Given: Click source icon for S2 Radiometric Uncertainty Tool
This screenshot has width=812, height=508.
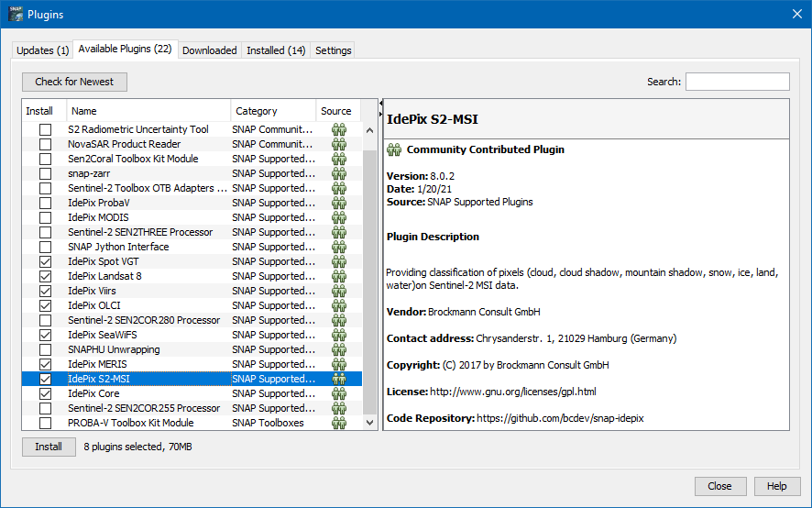Looking at the screenshot, I should 339,129.
